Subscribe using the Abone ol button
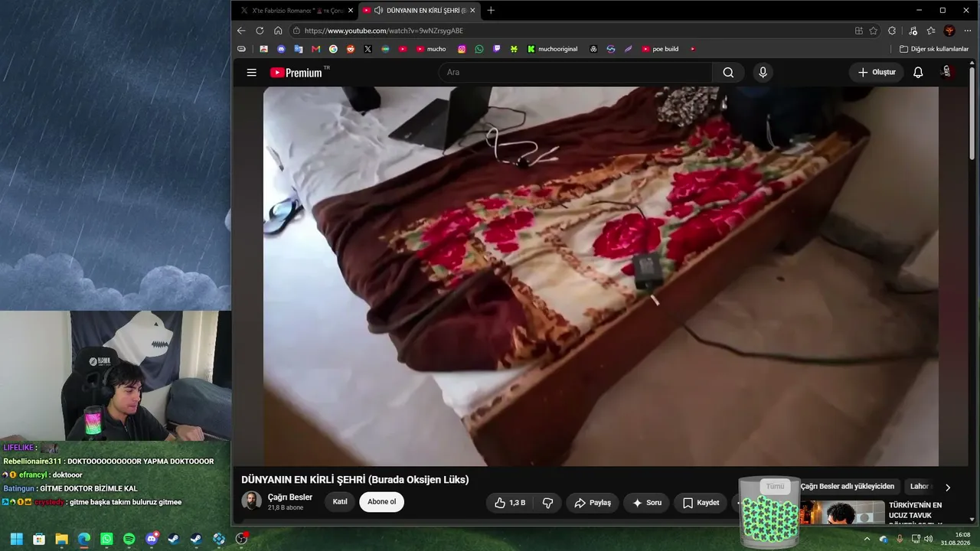Viewport: 980px width, 551px height. click(x=381, y=502)
